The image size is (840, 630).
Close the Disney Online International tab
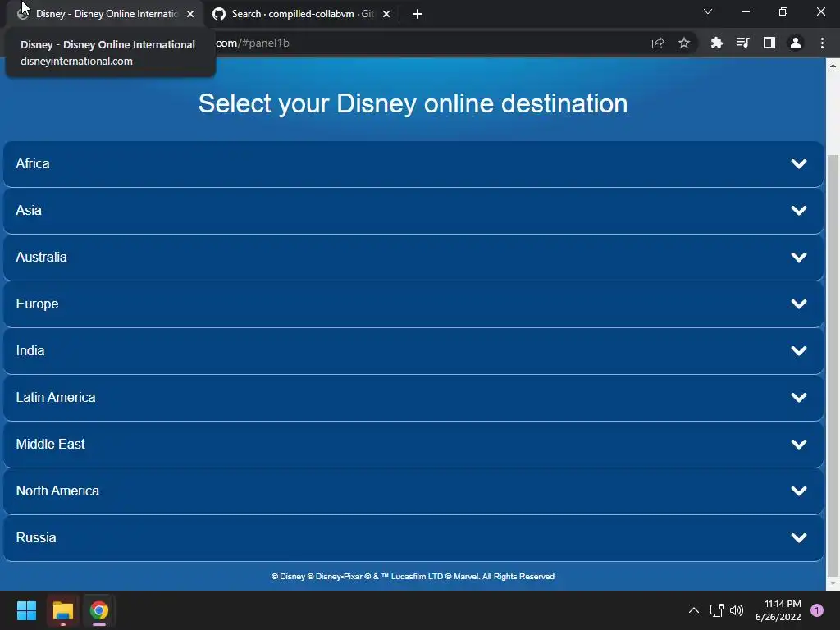click(x=190, y=14)
